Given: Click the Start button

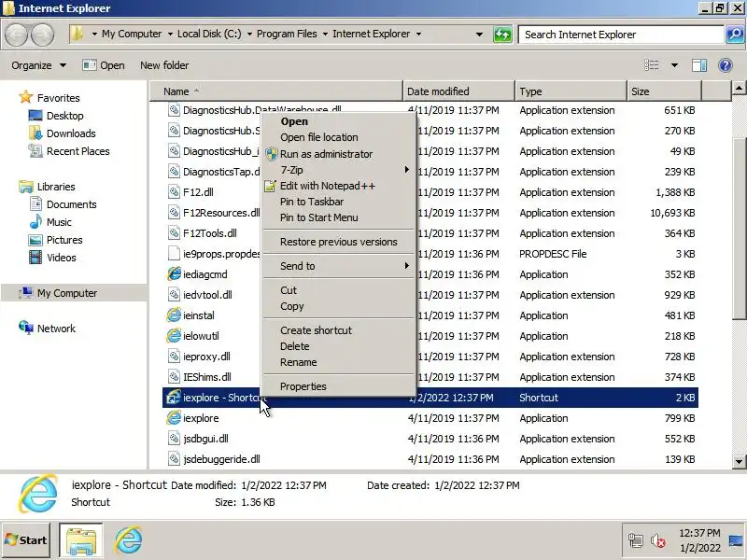Looking at the screenshot, I should click(x=26, y=540).
